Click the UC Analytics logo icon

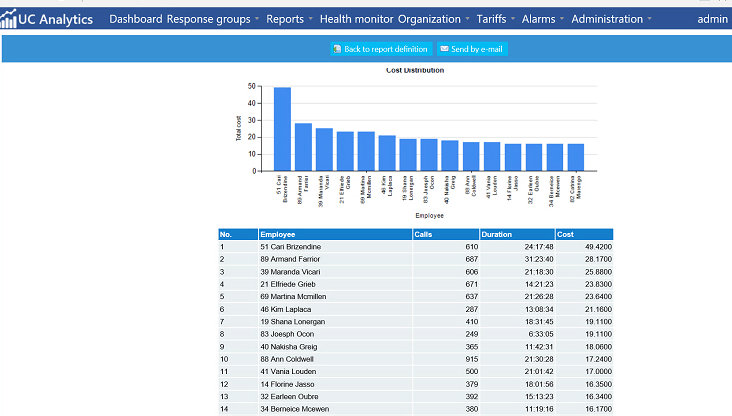point(8,19)
